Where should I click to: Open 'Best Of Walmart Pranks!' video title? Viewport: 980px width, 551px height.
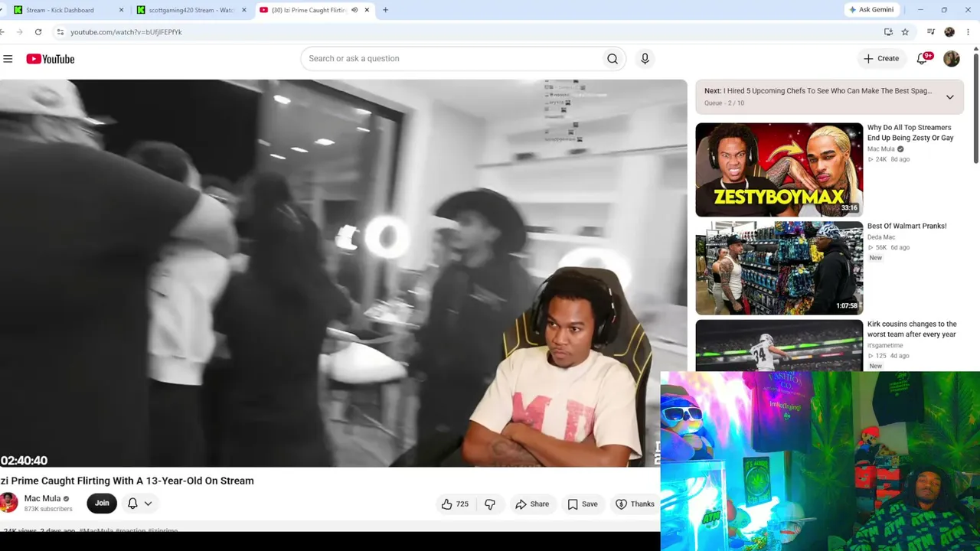(906, 226)
